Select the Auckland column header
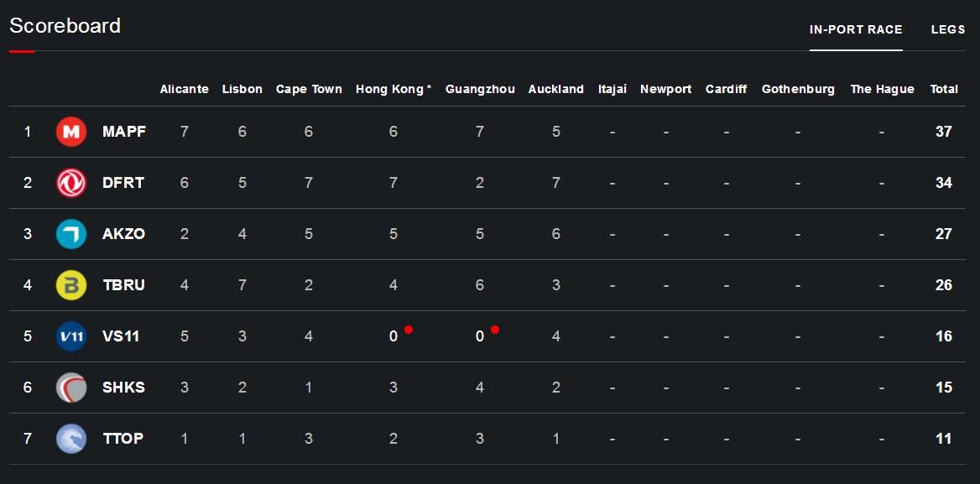Viewport: 980px width, 484px height. coord(555,89)
